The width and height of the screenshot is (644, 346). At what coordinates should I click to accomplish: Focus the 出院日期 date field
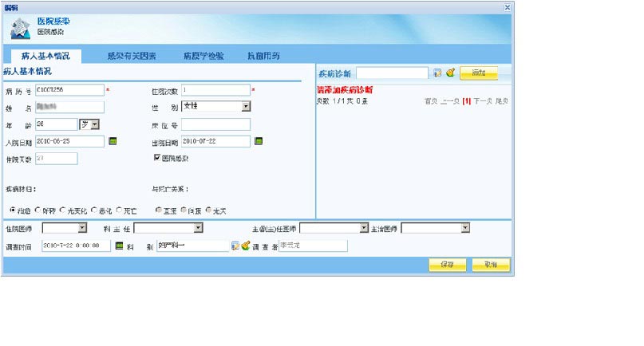(x=215, y=141)
